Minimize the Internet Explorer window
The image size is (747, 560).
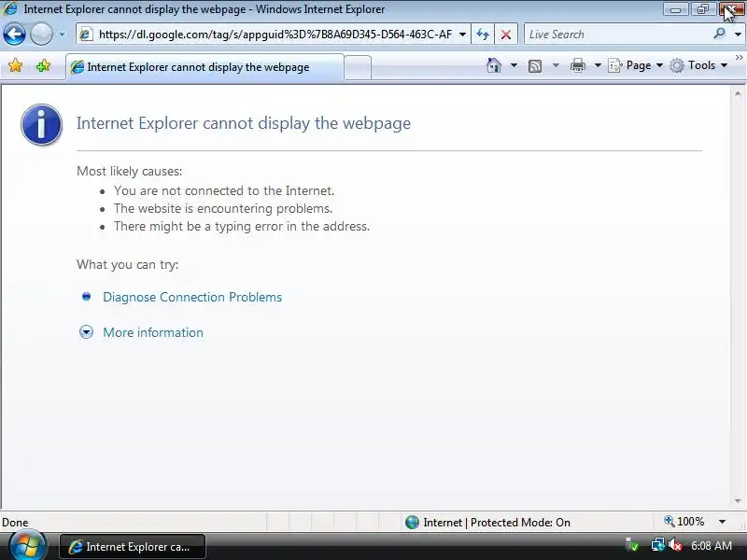coord(675,9)
